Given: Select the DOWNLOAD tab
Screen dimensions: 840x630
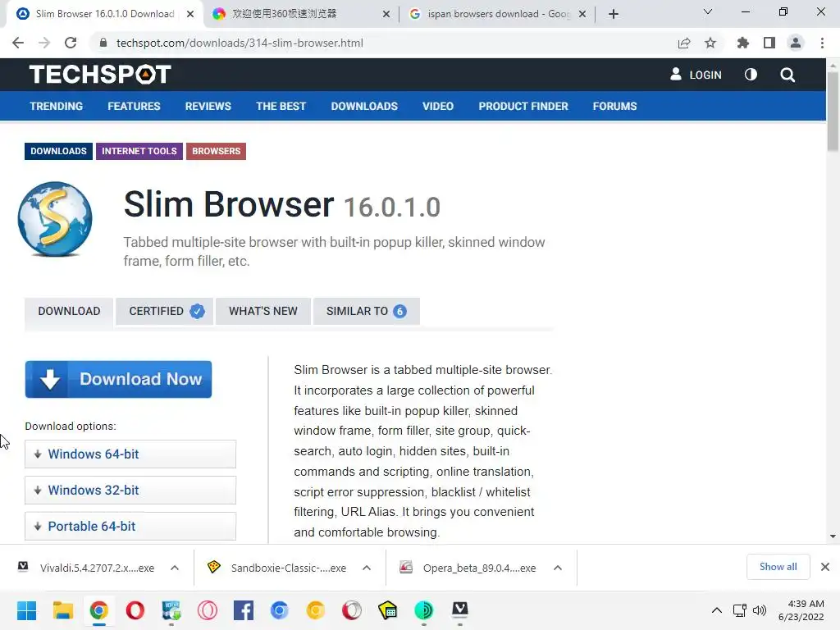Looking at the screenshot, I should pos(69,311).
